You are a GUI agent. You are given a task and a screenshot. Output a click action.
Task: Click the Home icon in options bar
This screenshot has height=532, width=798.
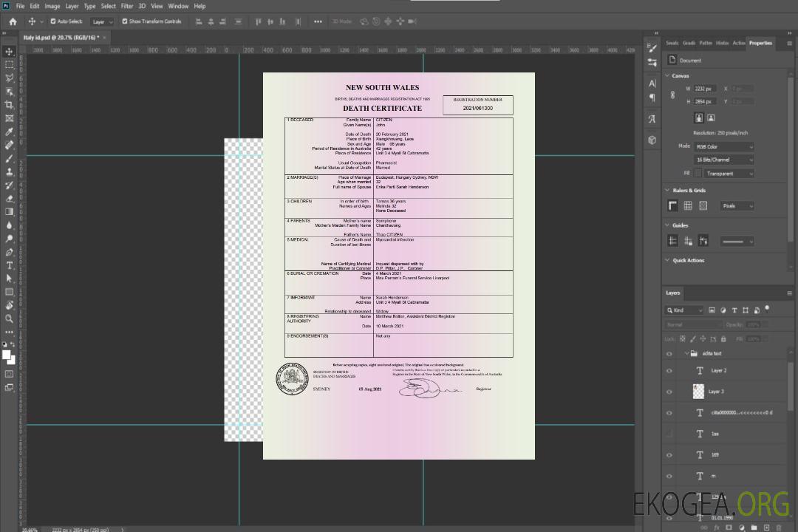13,21
